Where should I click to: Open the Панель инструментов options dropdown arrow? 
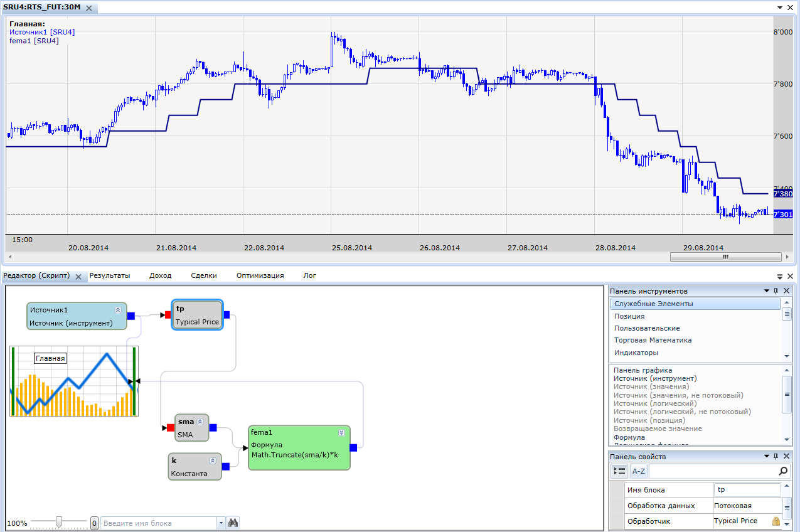[x=766, y=291]
